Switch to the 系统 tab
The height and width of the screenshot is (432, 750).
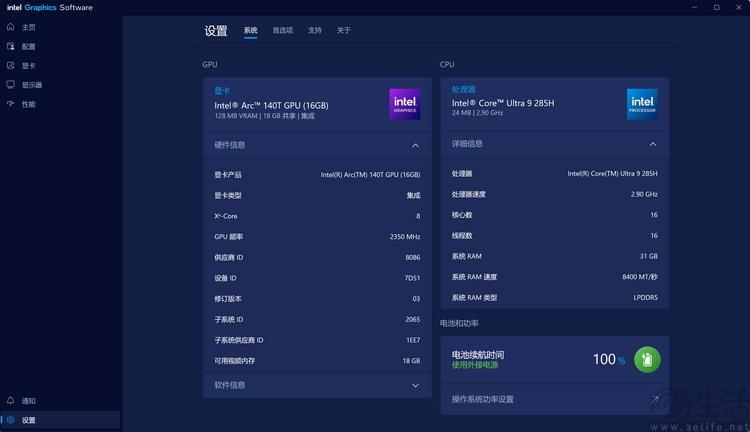251,30
